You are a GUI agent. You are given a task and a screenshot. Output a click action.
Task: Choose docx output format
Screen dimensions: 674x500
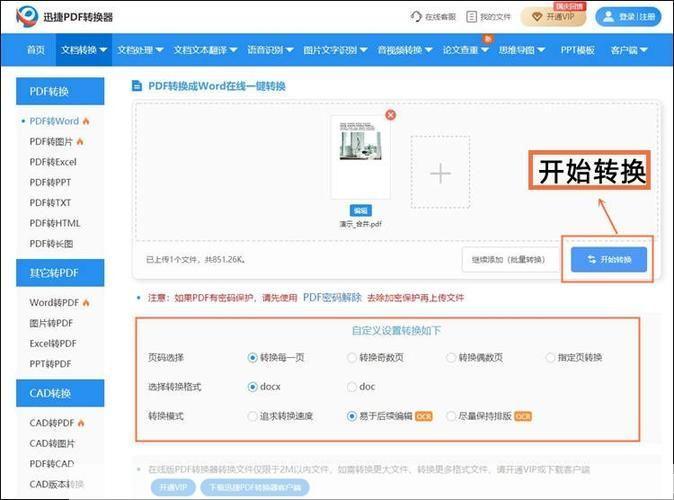[252, 387]
